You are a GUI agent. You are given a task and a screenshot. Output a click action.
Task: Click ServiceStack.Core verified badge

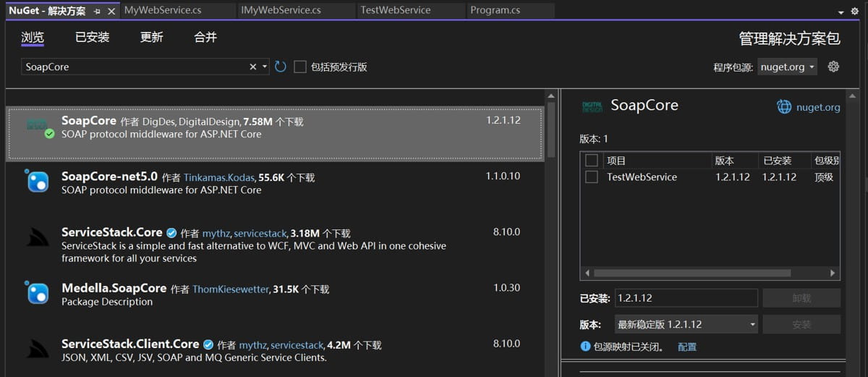(171, 233)
